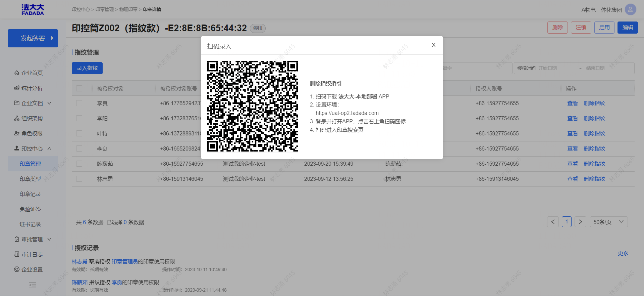Viewport: 644px width, 296px height.
Task: Open the 50条/页 page size dropdown
Action: coord(609,222)
